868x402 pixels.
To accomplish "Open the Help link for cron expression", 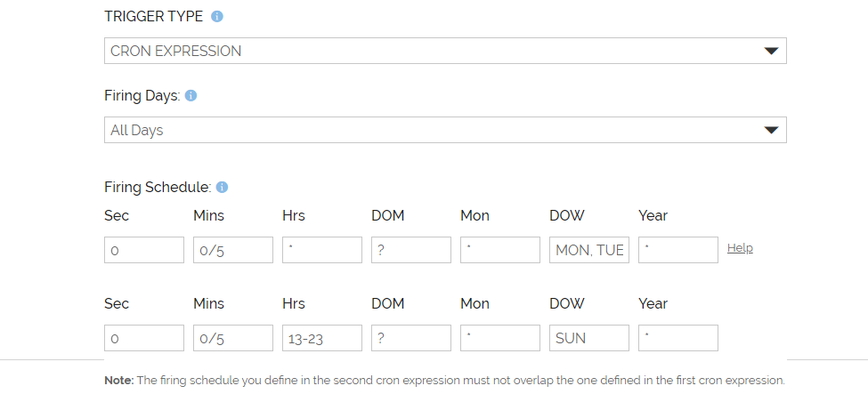I will click(740, 248).
